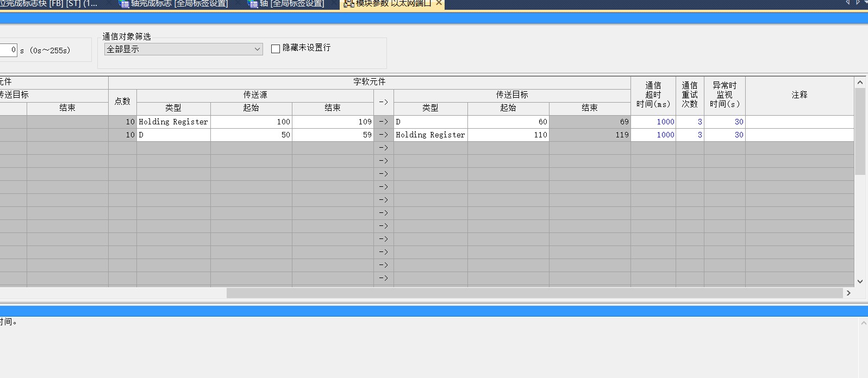Click the table's vertical scrollbar up arrow
This screenshot has height=378, width=868.
860,83
